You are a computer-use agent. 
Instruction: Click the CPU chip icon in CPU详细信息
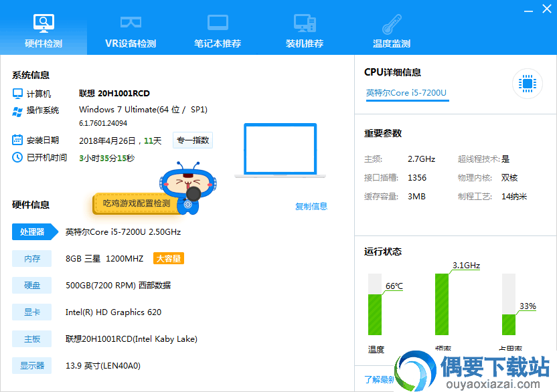pyautogui.click(x=527, y=84)
